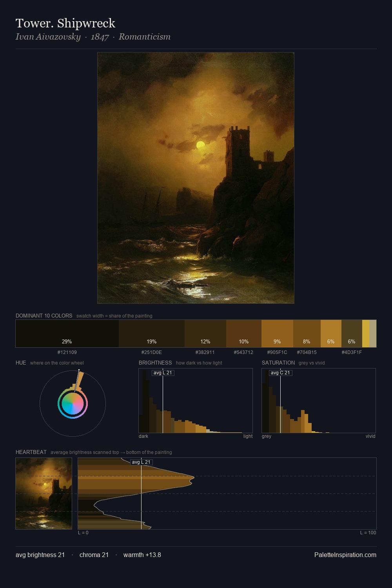Viewport: 392px width, 588px height.
Task: Click the HUE section heading
Action: click(21, 363)
